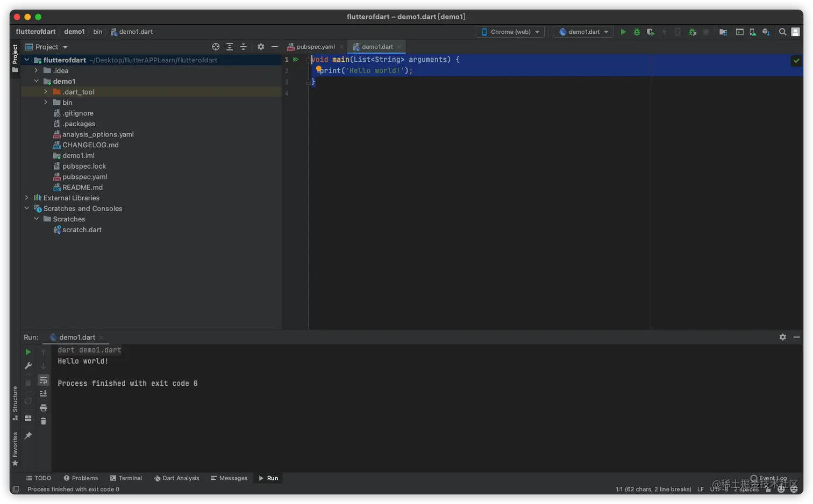813x504 pixels.
Task: Collapse all in Project panel
Action: click(x=243, y=47)
